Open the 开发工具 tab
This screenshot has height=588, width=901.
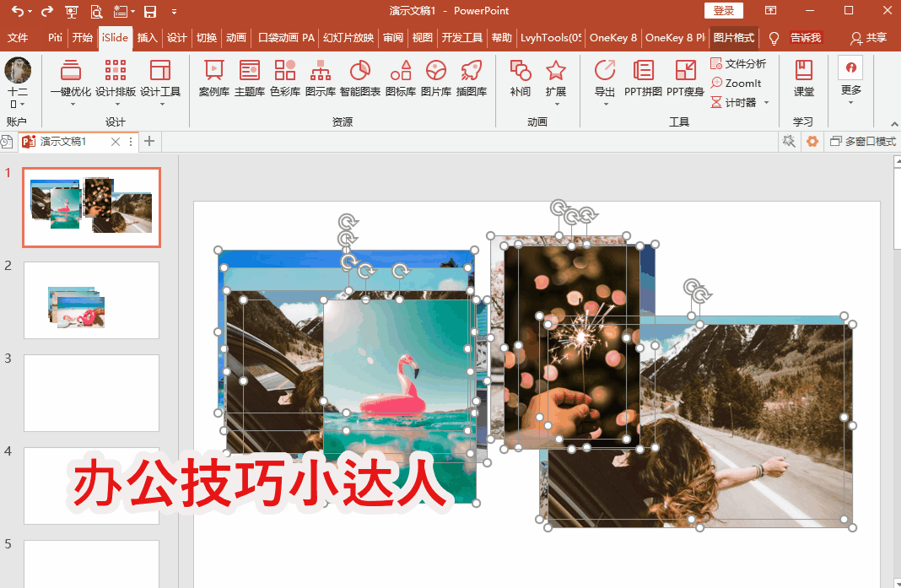point(462,37)
